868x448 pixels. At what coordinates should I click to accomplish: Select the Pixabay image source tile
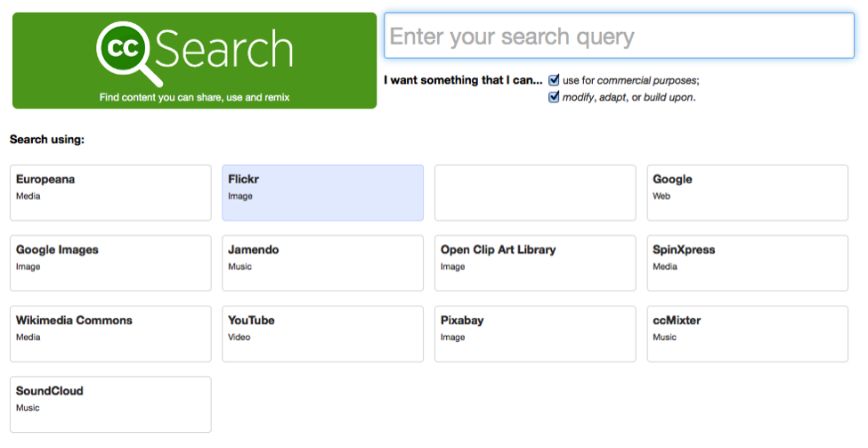click(x=535, y=333)
